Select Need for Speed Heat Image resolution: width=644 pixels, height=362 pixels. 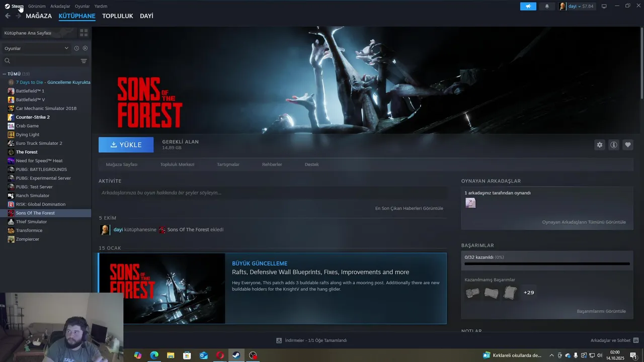point(39,160)
